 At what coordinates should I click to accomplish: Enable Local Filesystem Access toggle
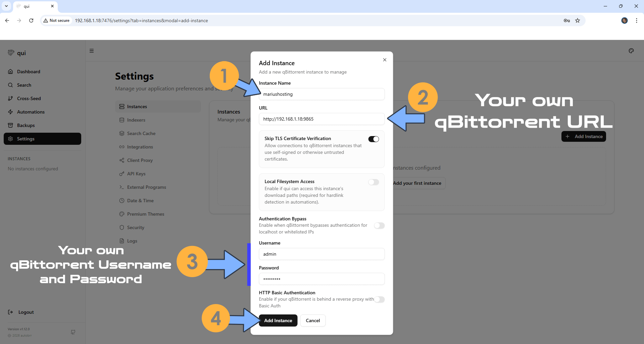[x=374, y=182]
